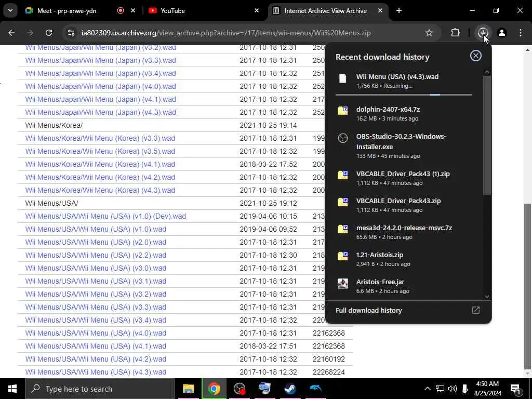
Task: Click the browser back arrow
Action: [x=11, y=33]
